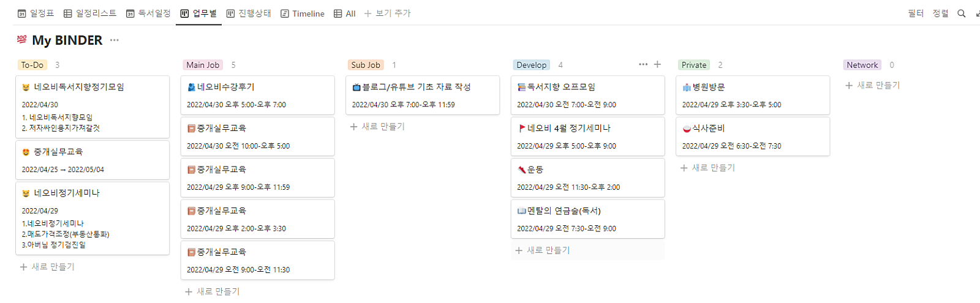
Task: Click the camera icon on 블로그/유튜브 card
Action: [356, 88]
